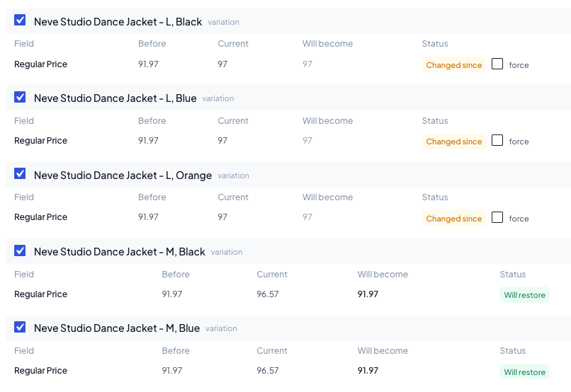
Task: Click Changed since badge for L, Orange
Action: [453, 218]
